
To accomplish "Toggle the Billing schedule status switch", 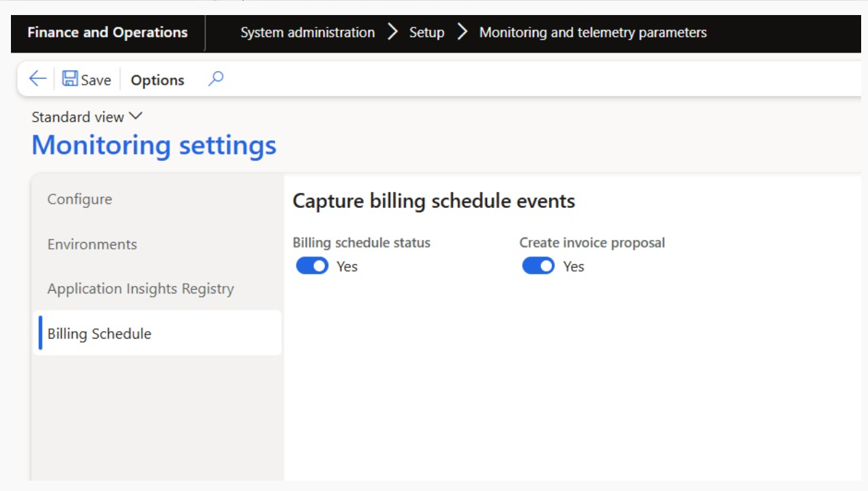I will [313, 266].
